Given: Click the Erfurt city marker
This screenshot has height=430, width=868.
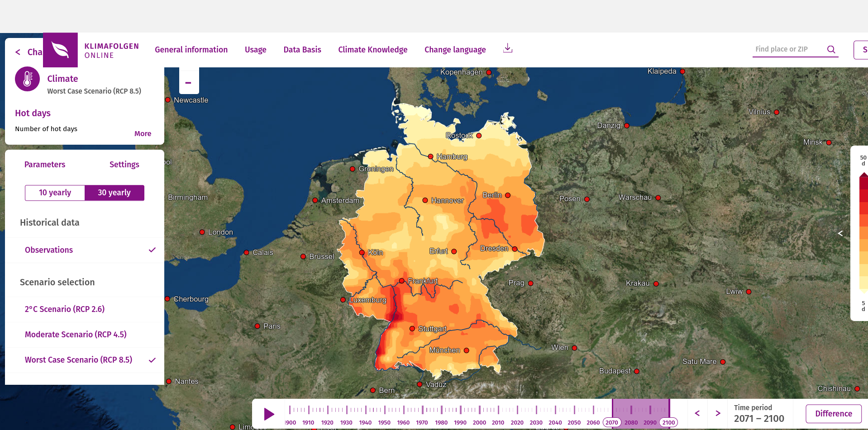Looking at the screenshot, I should [454, 251].
